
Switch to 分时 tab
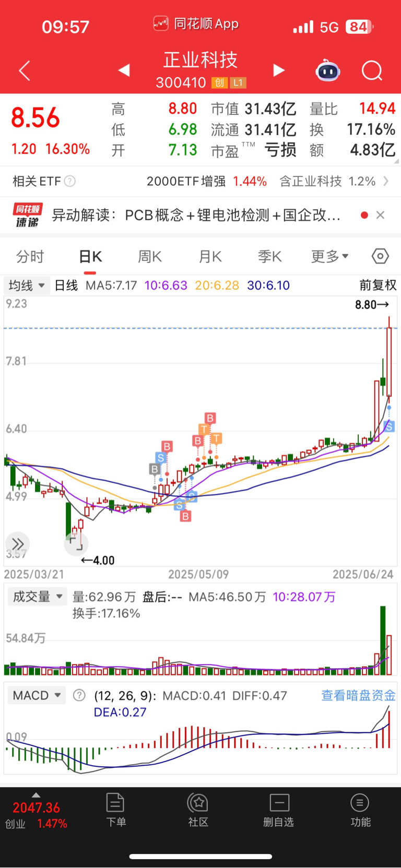point(30,256)
